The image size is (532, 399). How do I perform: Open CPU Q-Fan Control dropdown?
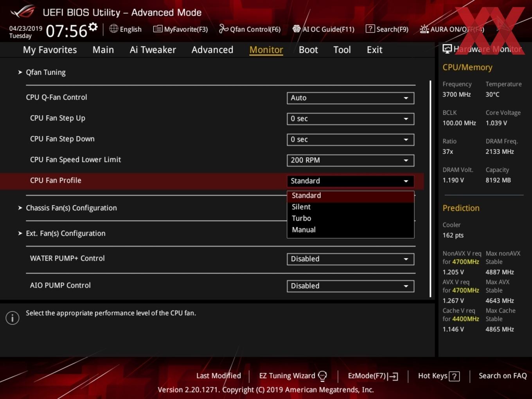(350, 98)
